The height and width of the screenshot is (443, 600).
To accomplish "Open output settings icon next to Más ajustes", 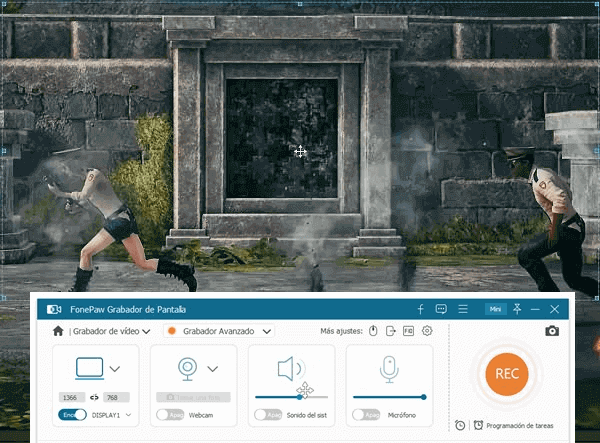I will tap(391, 331).
